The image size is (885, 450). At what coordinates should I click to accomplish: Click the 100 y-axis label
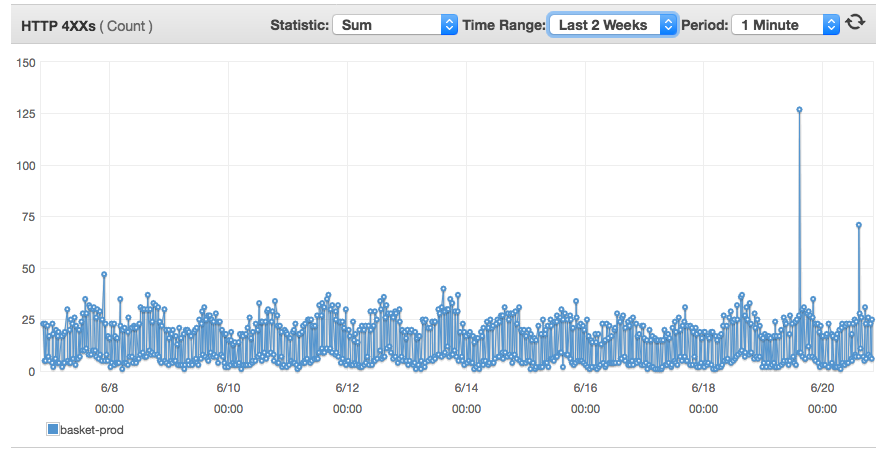[26, 166]
